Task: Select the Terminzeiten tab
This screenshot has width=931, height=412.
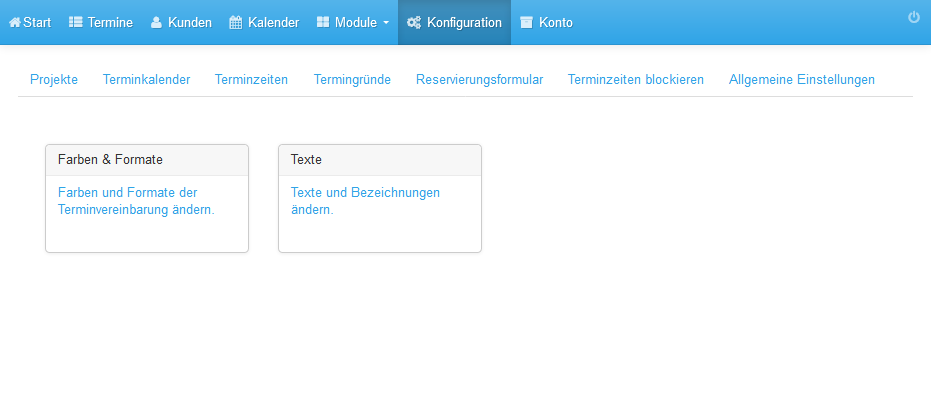Action: point(252,80)
